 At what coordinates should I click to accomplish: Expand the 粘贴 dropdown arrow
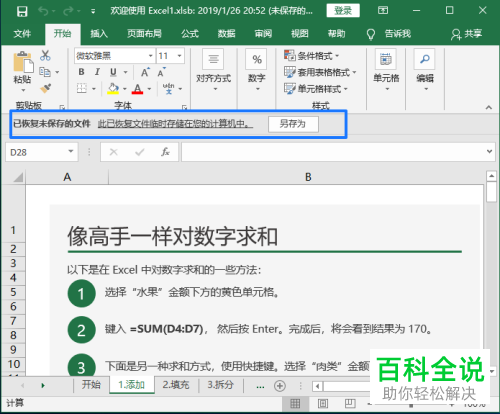23,90
